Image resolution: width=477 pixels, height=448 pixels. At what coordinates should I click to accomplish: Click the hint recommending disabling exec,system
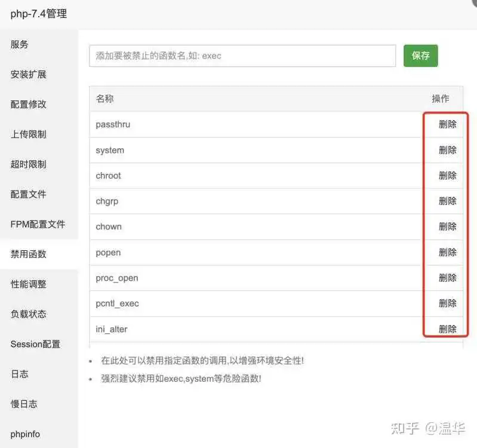(181, 379)
